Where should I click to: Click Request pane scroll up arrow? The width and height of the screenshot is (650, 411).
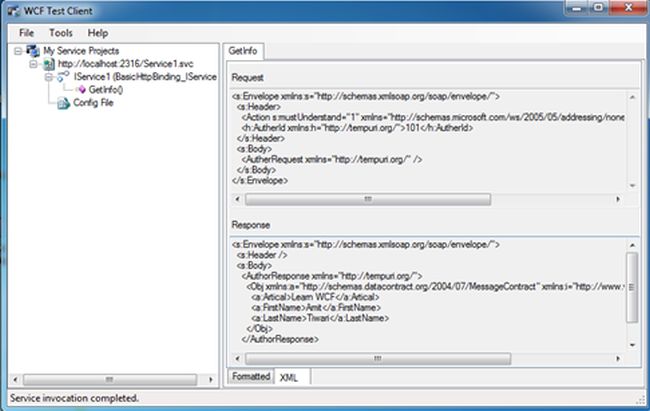(x=633, y=97)
